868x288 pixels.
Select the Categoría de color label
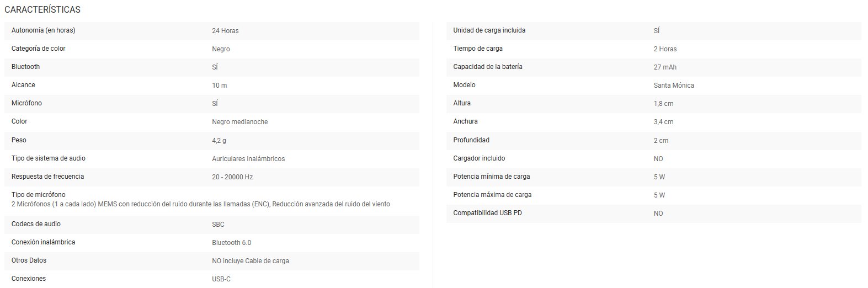(x=38, y=49)
